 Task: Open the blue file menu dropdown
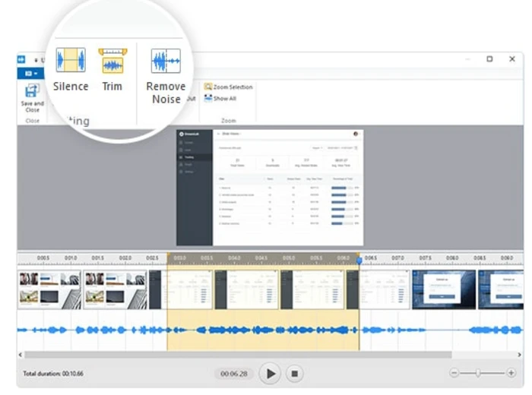pos(31,73)
